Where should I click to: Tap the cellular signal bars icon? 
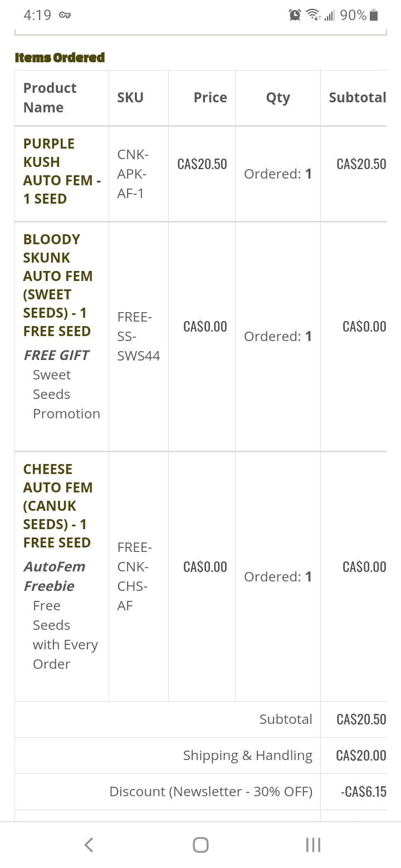tap(329, 16)
